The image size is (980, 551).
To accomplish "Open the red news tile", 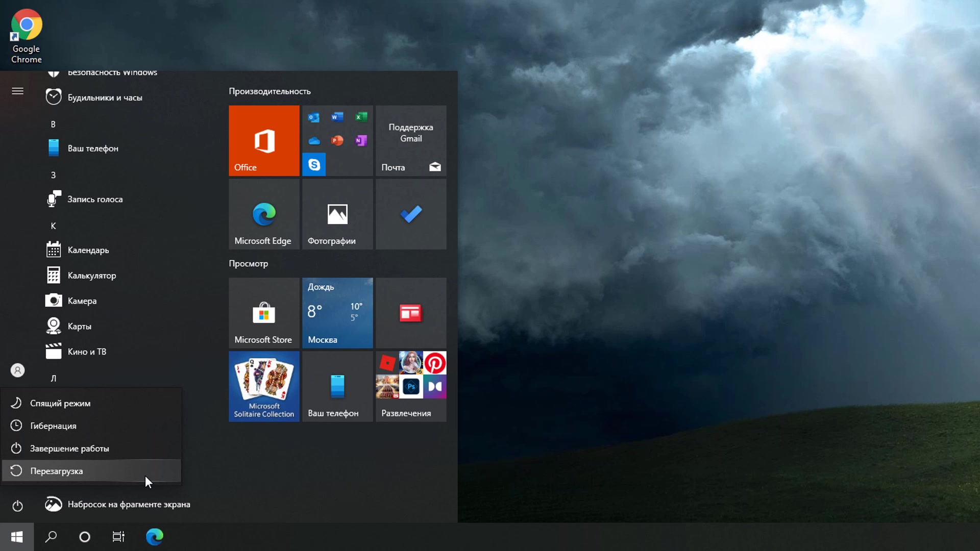I will click(x=411, y=313).
